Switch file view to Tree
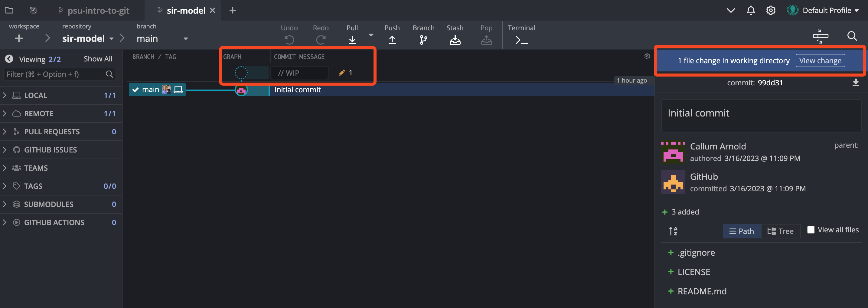 pos(780,231)
